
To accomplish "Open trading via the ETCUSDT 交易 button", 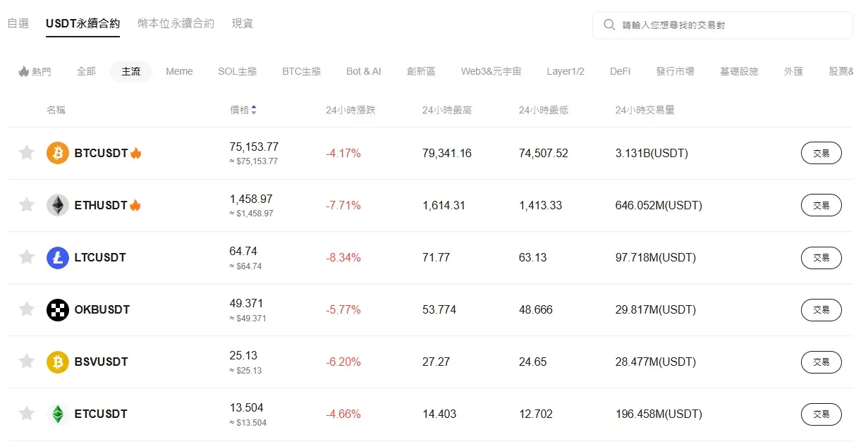I will click(x=821, y=414).
